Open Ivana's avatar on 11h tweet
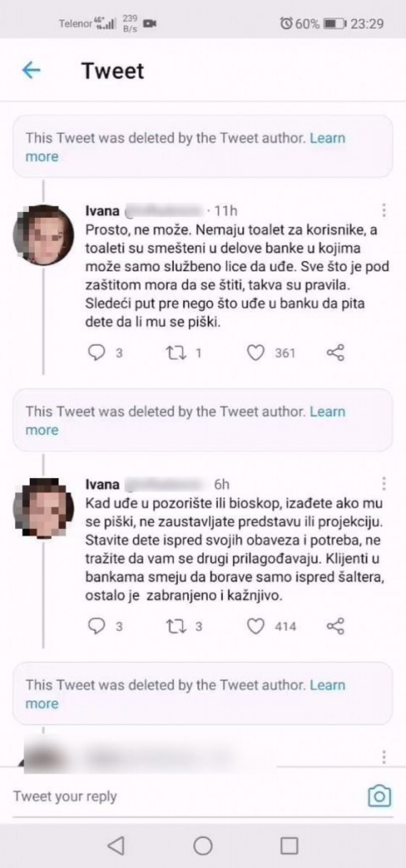Screen dimensions: 406x868 coord(43,235)
